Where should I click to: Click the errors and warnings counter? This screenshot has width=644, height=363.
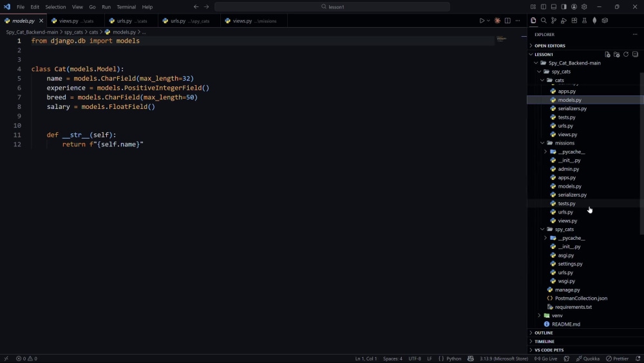click(26, 358)
